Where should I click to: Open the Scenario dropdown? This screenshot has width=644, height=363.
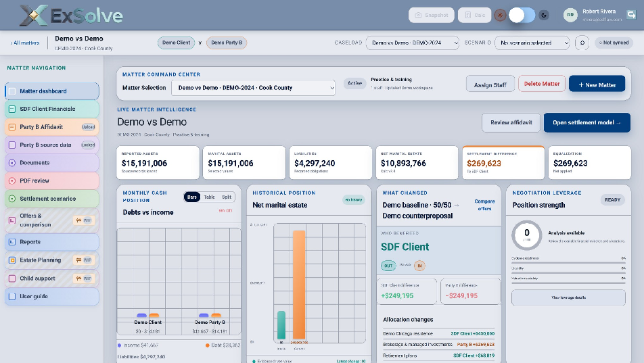coord(532,43)
